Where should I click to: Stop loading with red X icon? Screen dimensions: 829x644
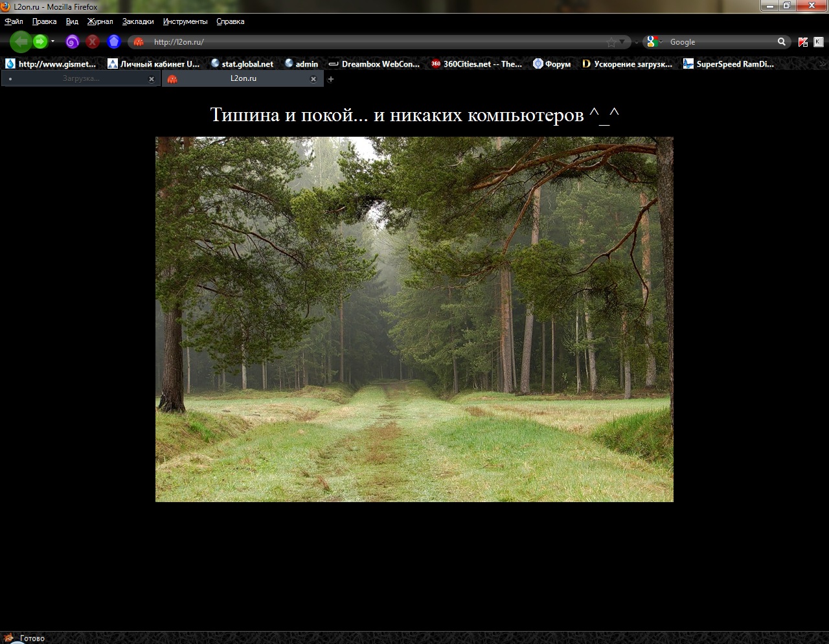pos(93,42)
